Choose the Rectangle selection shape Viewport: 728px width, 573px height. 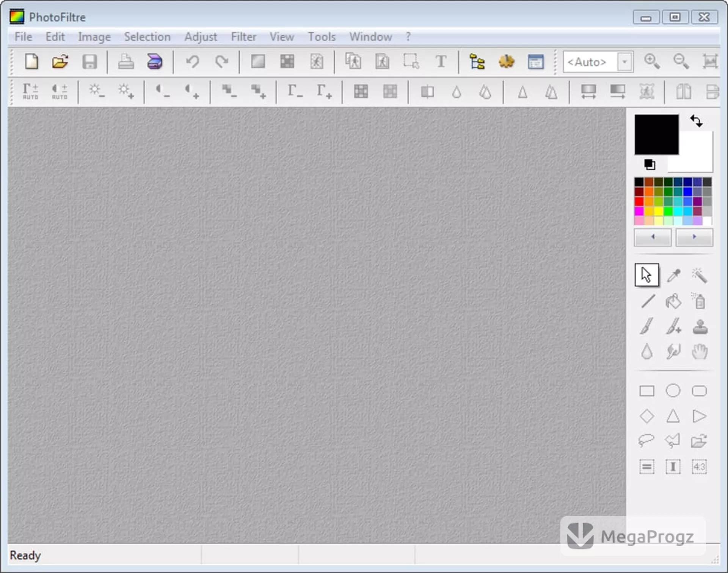647,391
